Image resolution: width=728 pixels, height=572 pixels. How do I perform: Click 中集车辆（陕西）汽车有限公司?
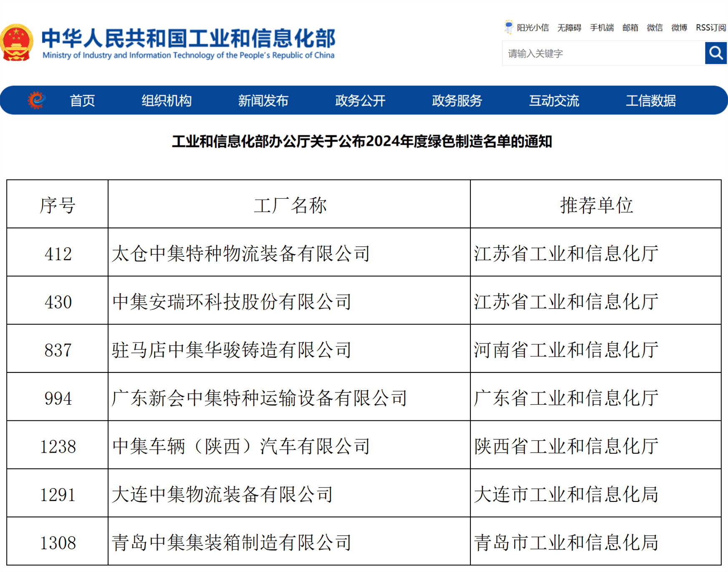coord(241,446)
